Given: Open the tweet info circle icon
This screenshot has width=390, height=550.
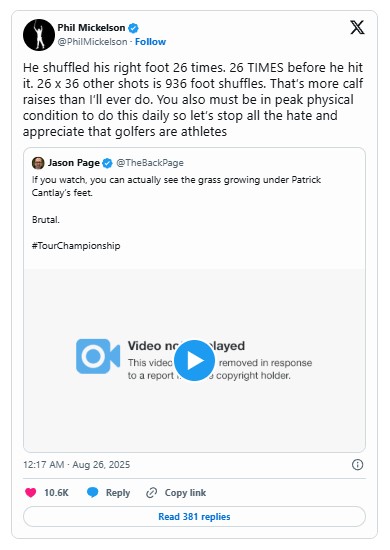Looking at the screenshot, I should (x=357, y=465).
